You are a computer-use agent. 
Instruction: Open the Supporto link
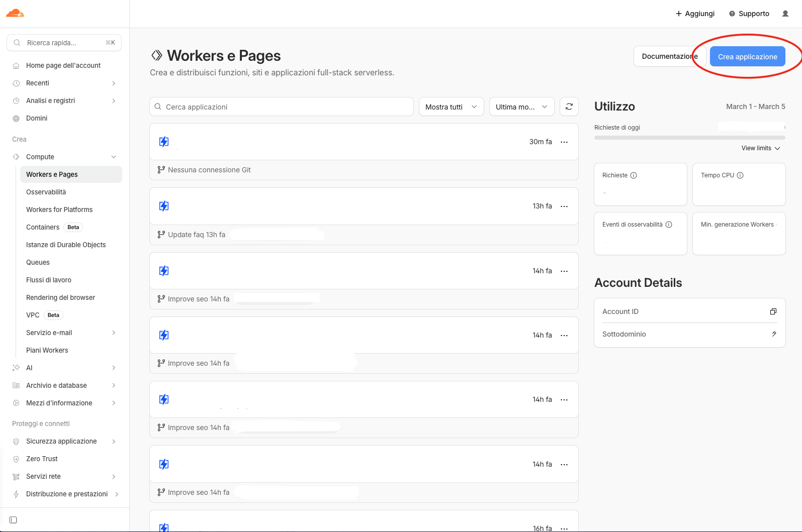click(x=749, y=14)
